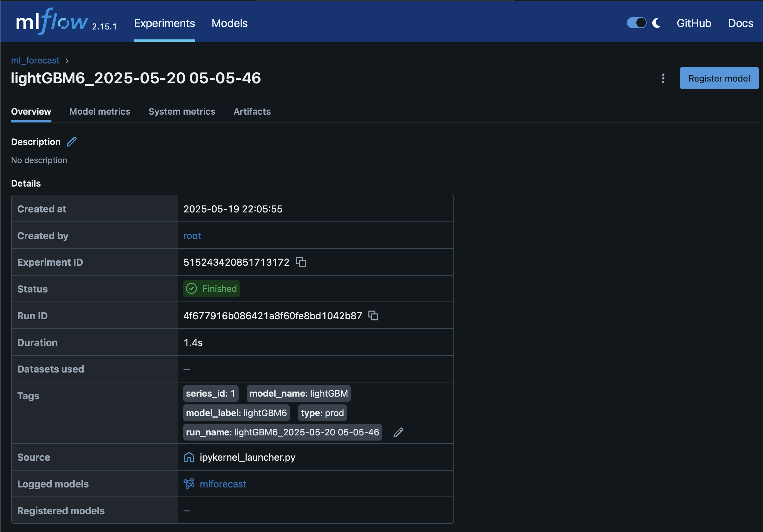763x532 pixels.
Task: Select the run_name tag pill
Action: pos(282,432)
